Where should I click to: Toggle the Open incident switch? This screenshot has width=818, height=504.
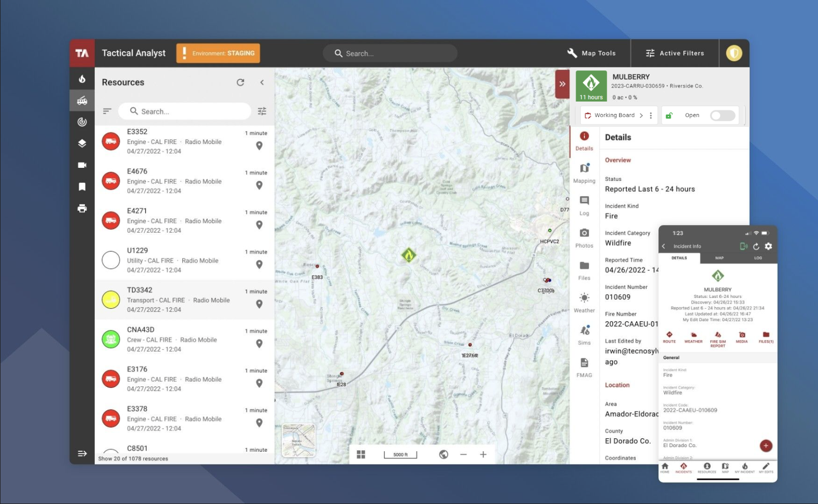pyautogui.click(x=722, y=116)
